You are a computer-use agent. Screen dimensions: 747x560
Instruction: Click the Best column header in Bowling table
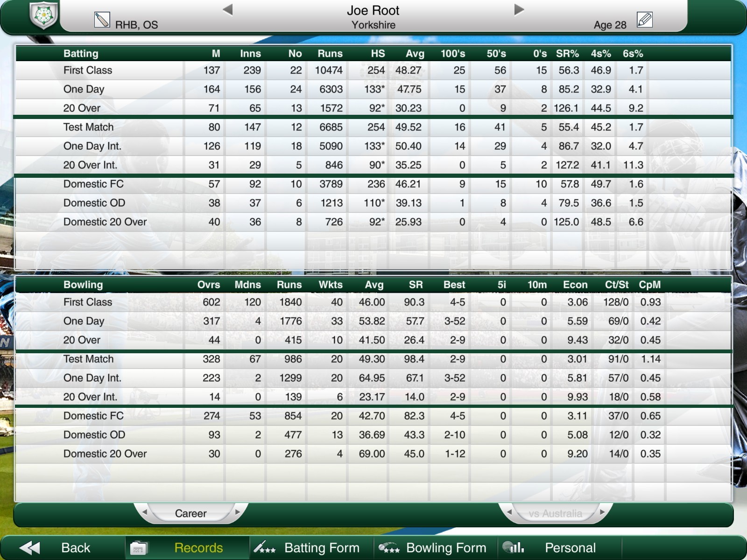point(454,284)
